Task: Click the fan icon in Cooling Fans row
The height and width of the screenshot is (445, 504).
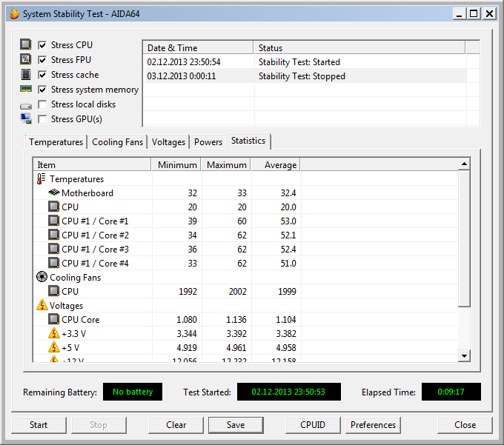Action: (x=42, y=277)
